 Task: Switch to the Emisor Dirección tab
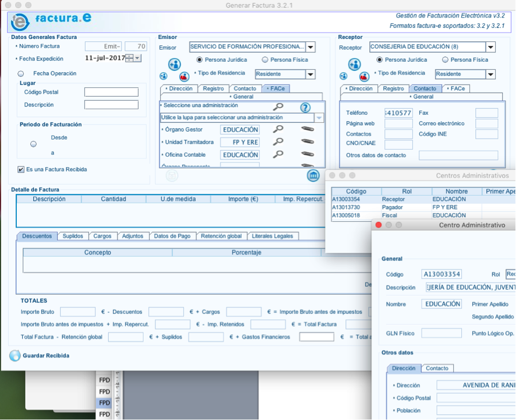pos(179,89)
